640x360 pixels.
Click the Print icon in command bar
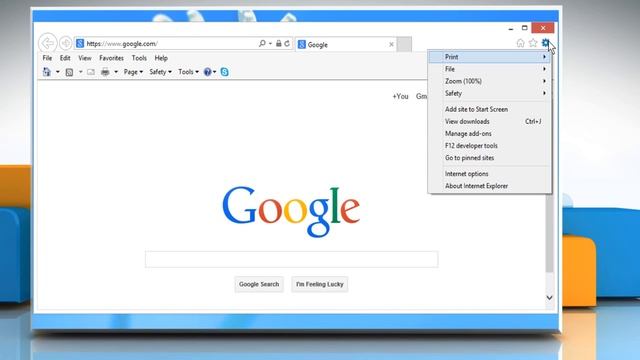(x=105, y=72)
